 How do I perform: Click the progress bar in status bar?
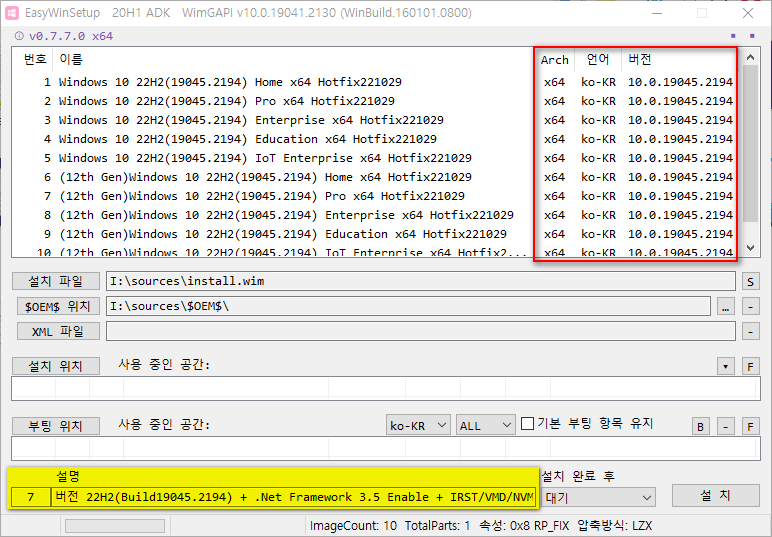115,526
